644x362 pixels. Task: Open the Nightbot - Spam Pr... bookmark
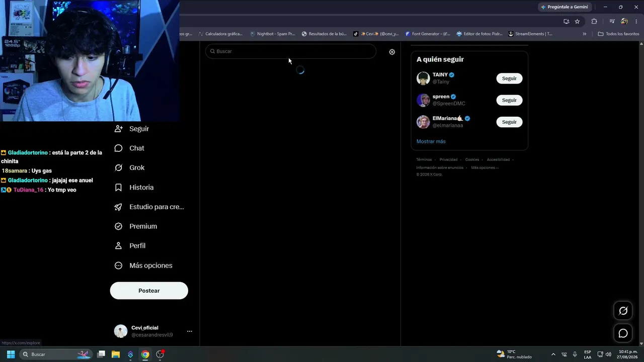(x=272, y=34)
